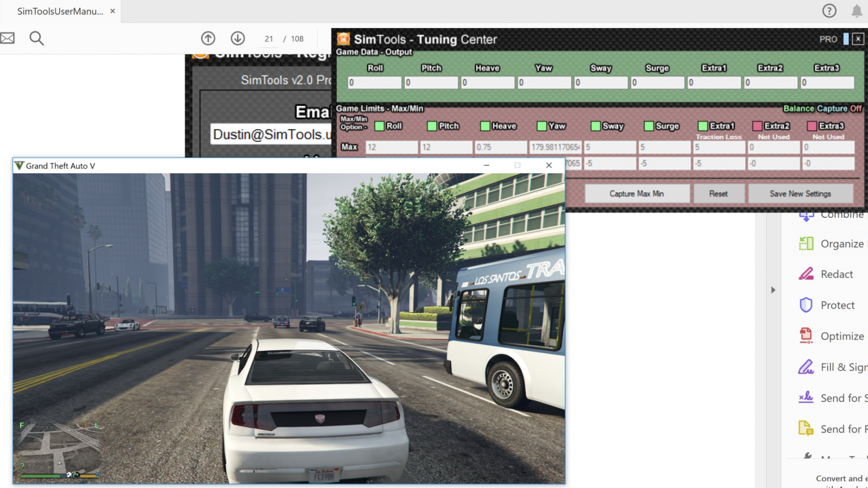Open the notifications bell icon
The image size is (868, 488).
pos(857,11)
